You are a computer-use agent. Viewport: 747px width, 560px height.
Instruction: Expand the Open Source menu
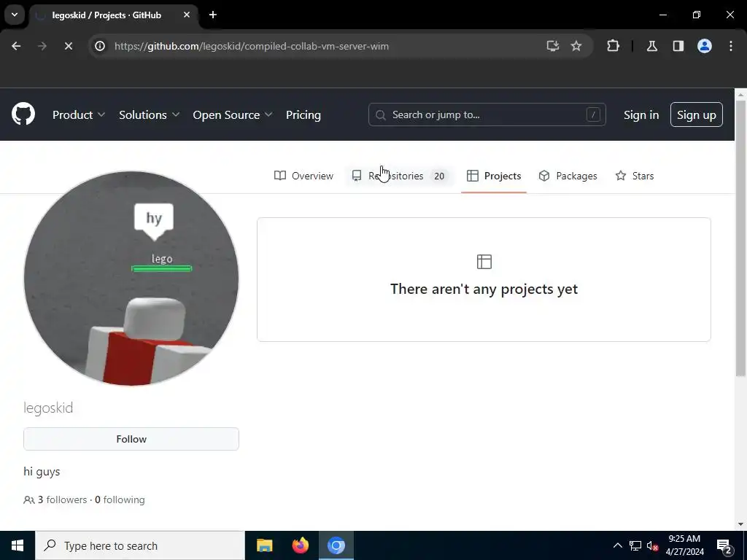(233, 114)
